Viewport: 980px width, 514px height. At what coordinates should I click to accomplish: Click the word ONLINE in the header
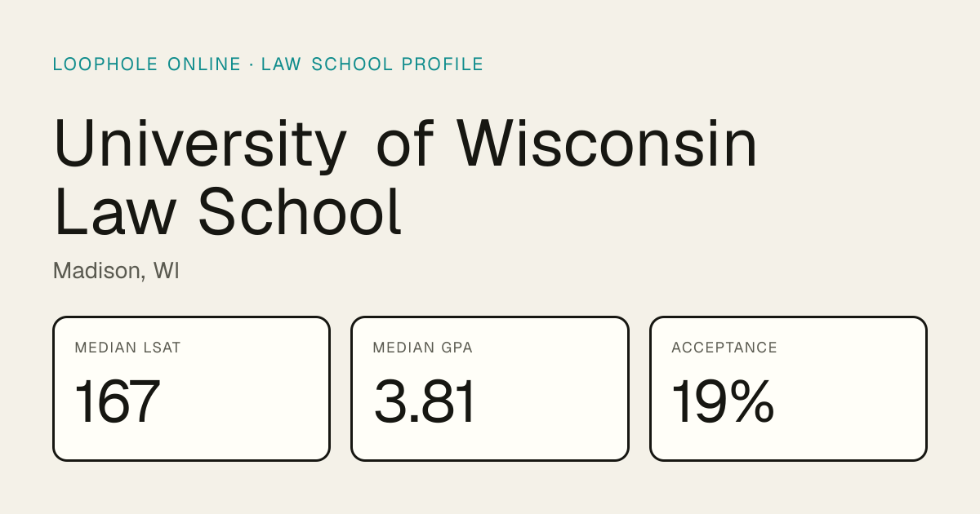(x=204, y=64)
